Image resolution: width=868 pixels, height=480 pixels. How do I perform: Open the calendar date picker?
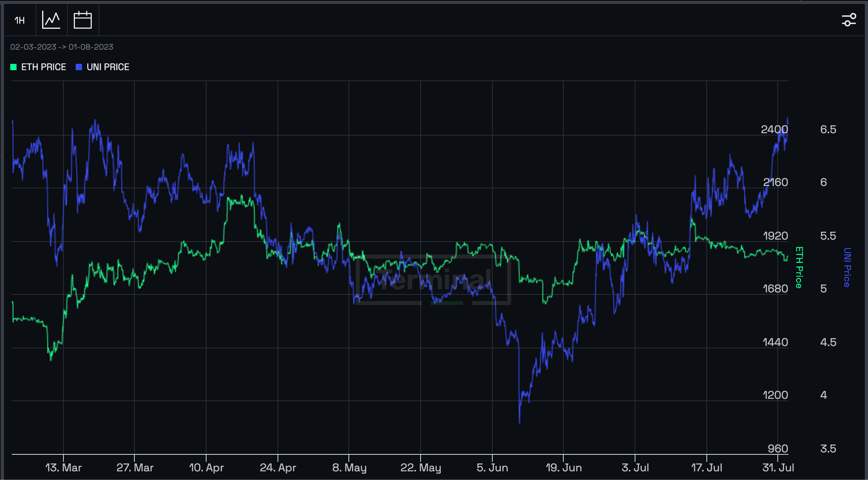point(83,20)
